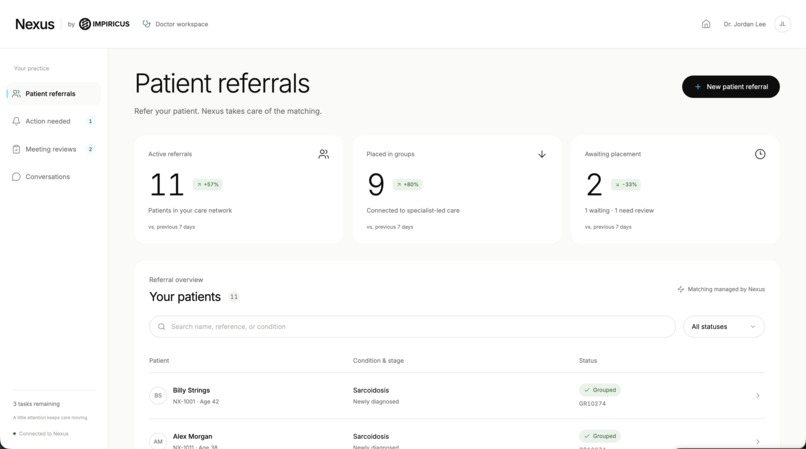Expand Billy Strings row with chevron
The width and height of the screenshot is (806, 449).
point(758,396)
